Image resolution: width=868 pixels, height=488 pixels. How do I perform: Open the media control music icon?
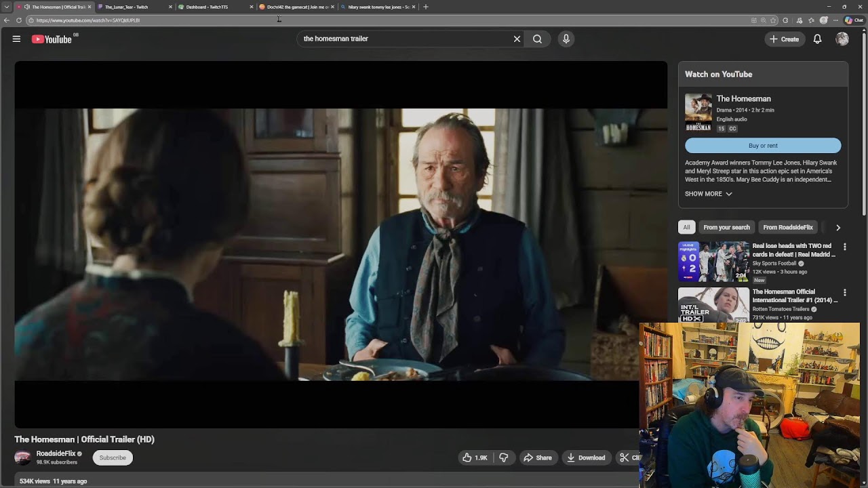click(x=800, y=20)
